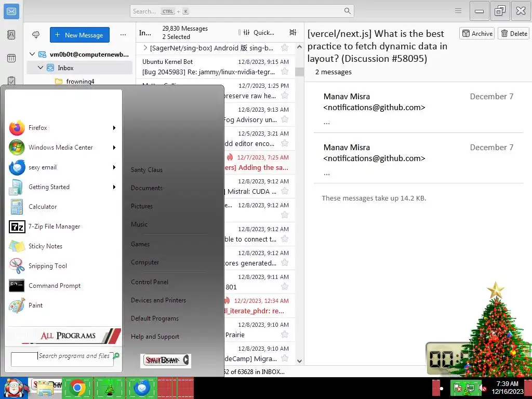Open File Explorer from the taskbar
This screenshot has height=399, width=532.
46,388
